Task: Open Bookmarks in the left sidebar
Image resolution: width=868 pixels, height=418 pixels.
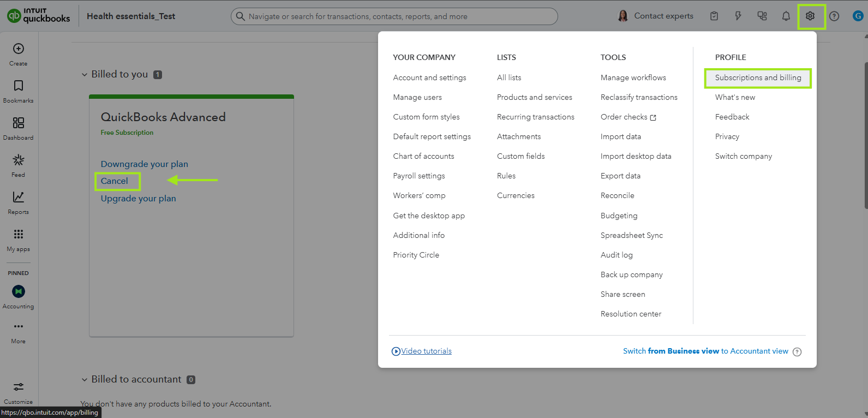Action: 19,86
